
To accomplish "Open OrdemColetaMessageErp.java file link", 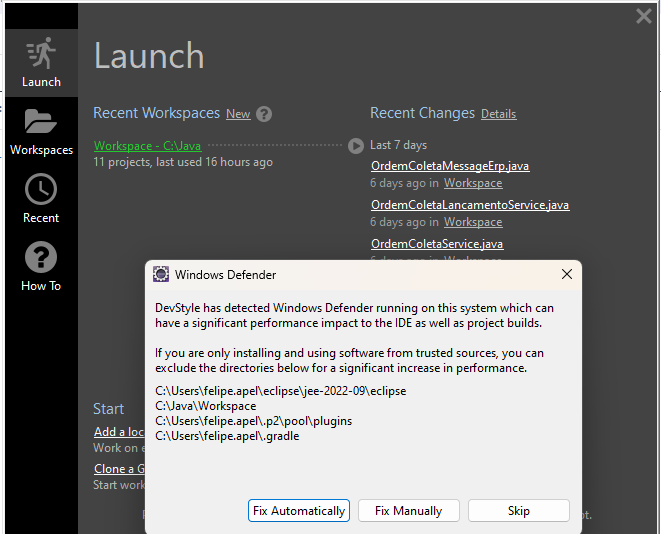I will point(450,166).
